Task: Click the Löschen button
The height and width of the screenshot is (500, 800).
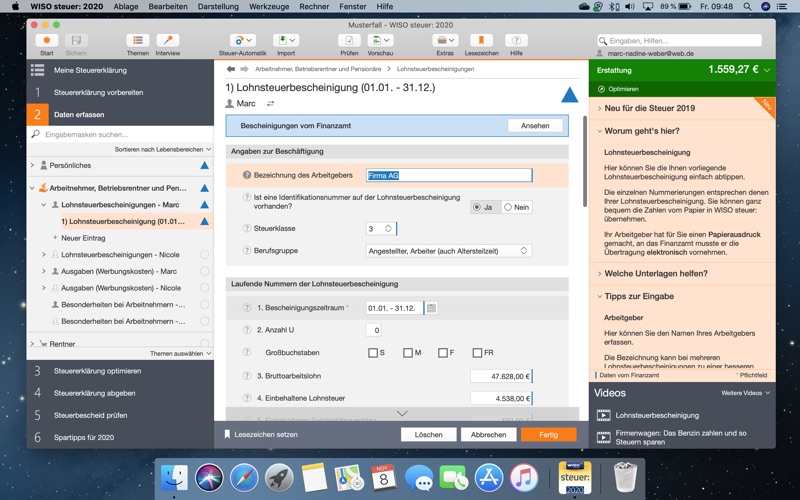Action: (429, 435)
